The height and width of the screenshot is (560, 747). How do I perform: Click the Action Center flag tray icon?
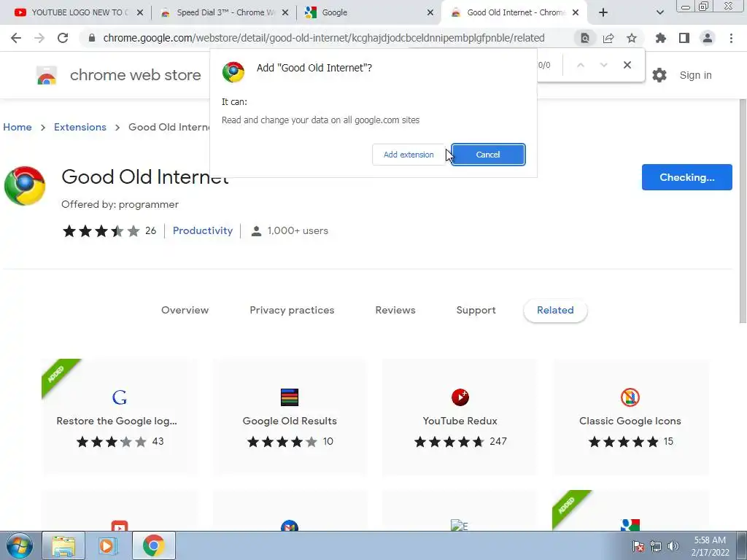coord(638,546)
